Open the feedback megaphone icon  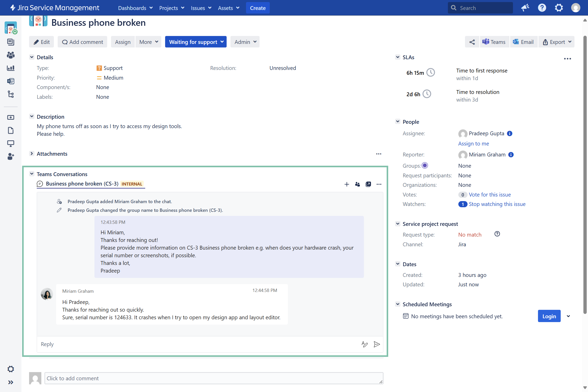point(525,8)
